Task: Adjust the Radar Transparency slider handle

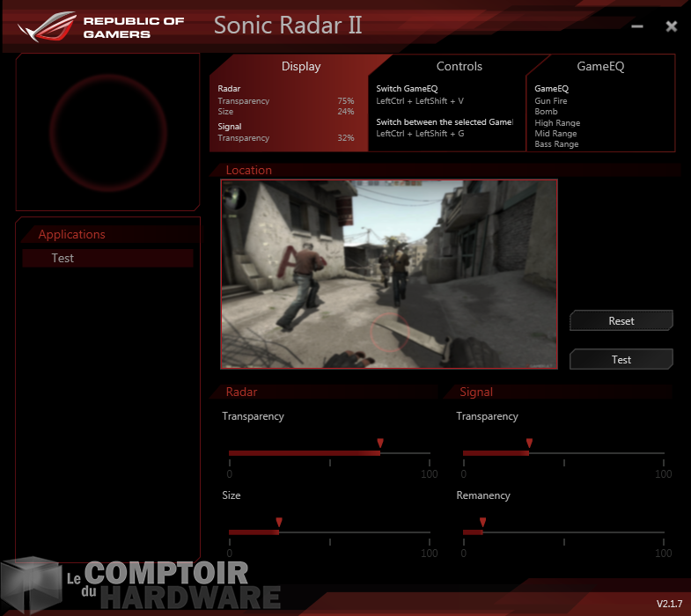Action: tap(380, 443)
